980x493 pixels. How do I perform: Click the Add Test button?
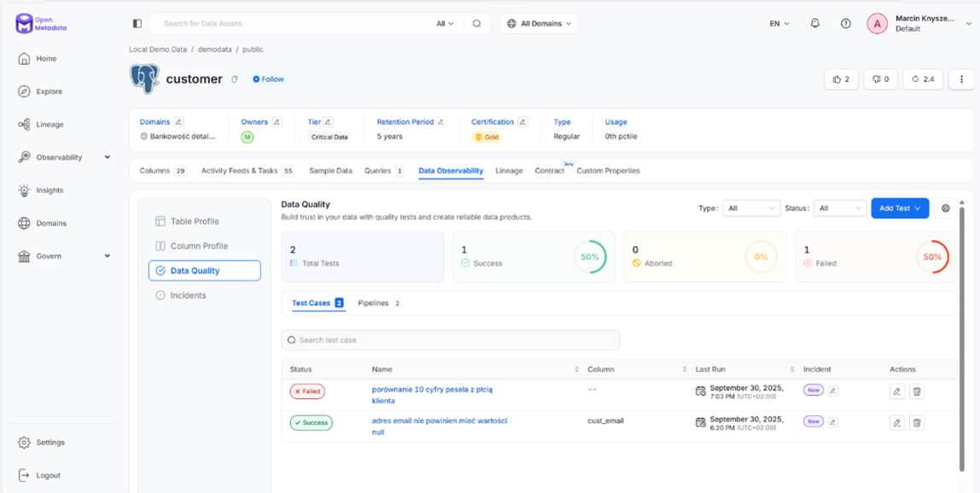point(900,208)
